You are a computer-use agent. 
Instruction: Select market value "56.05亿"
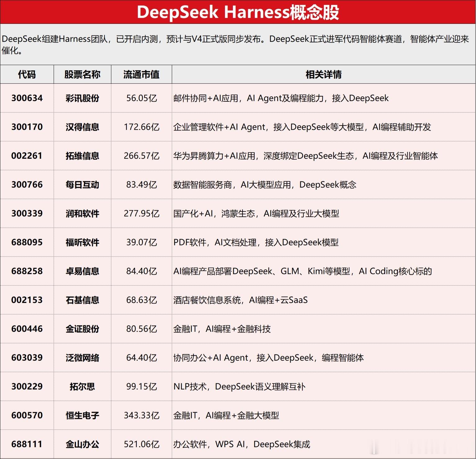pyautogui.click(x=142, y=98)
